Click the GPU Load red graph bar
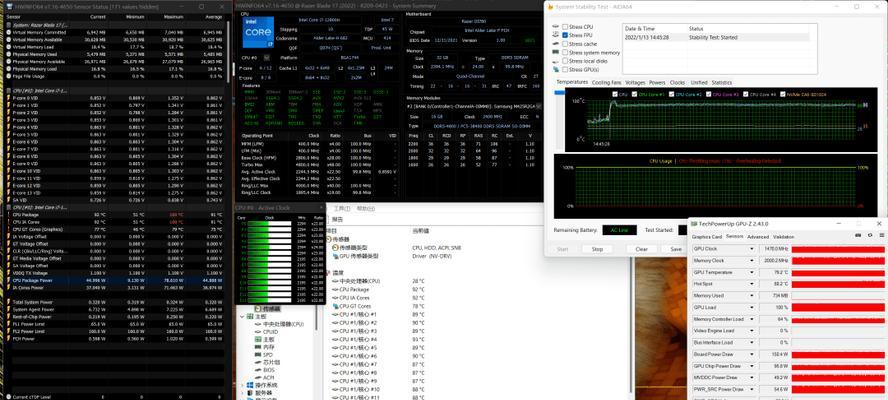888x400 pixels. (x=838, y=308)
